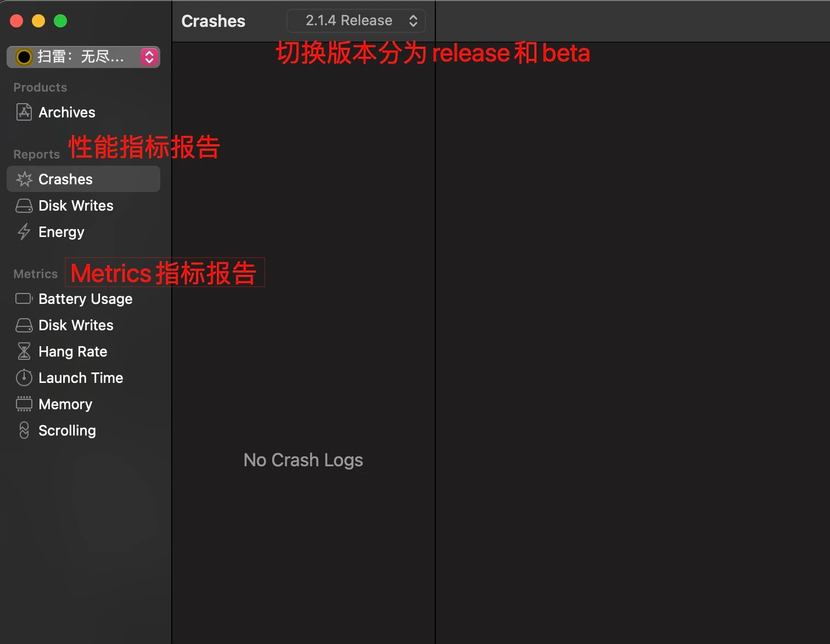Viewport: 830px width, 644px height.
Task: Click the app icon in product selector
Action: coord(24,57)
